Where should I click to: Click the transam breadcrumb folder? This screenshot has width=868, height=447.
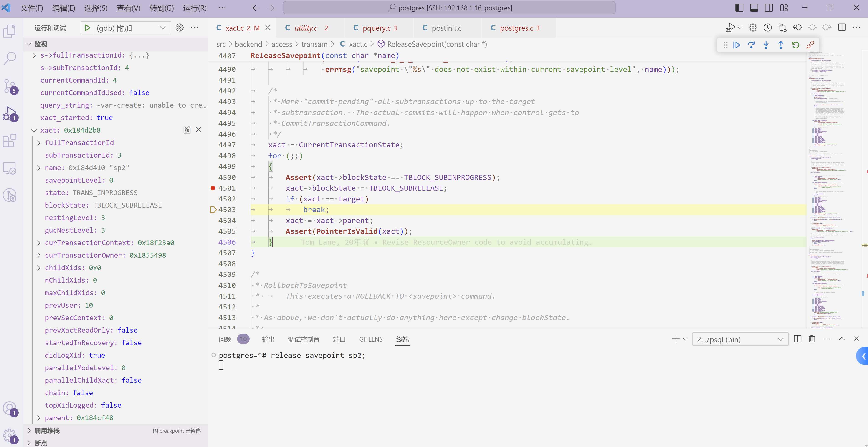[x=314, y=44]
